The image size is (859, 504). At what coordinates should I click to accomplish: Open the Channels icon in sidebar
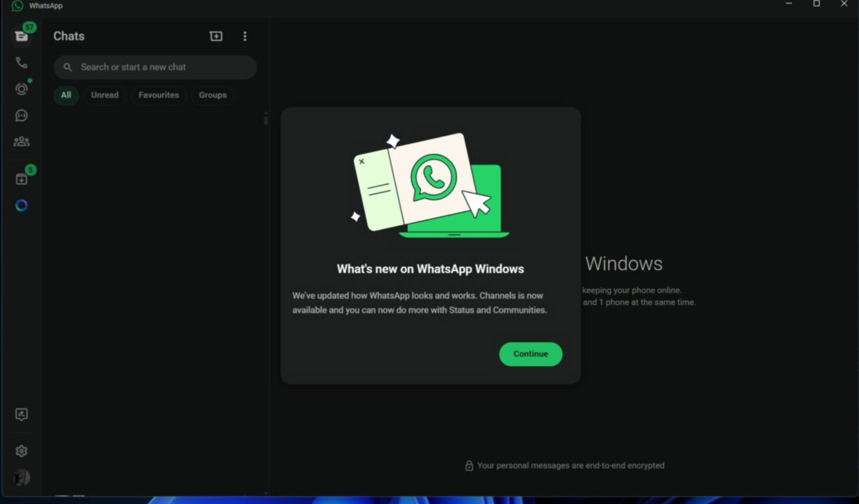pyautogui.click(x=22, y=116)
